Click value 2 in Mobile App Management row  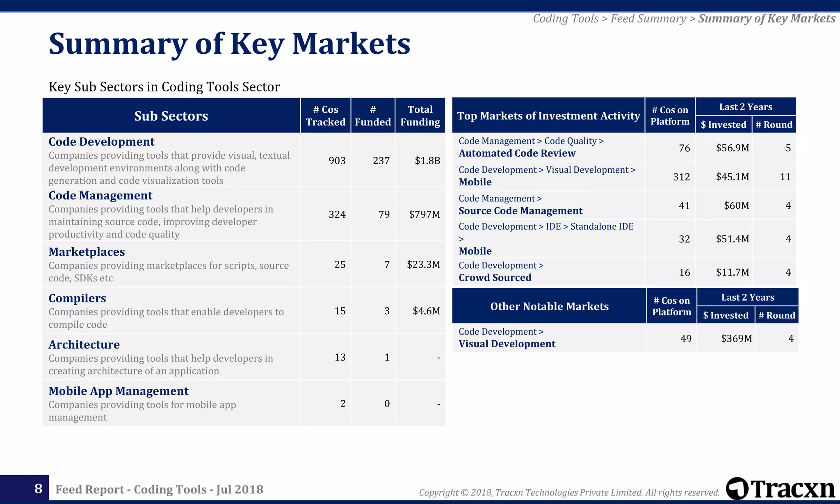343,404
